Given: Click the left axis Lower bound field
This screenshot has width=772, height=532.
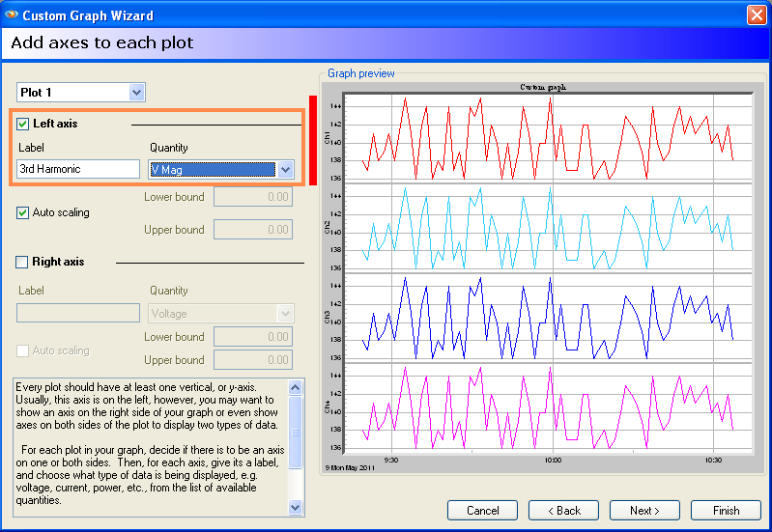Looking at the screenshot, I should pos(252,197).
